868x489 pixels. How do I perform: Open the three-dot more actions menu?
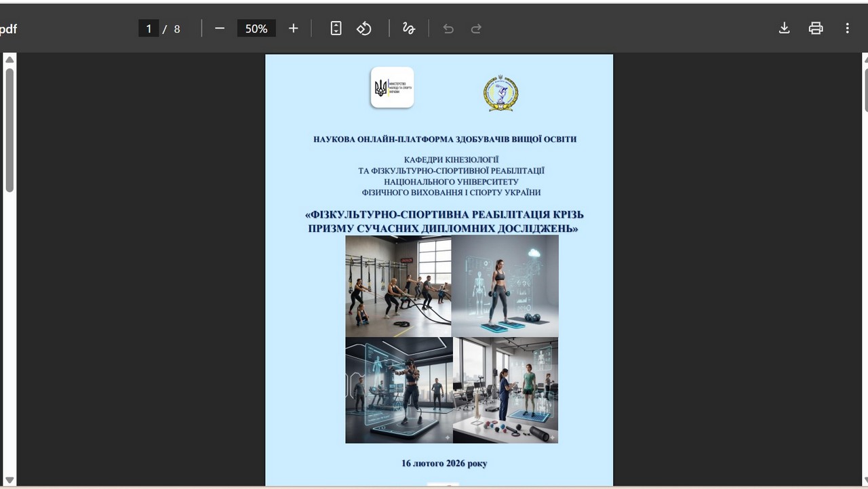847,28
